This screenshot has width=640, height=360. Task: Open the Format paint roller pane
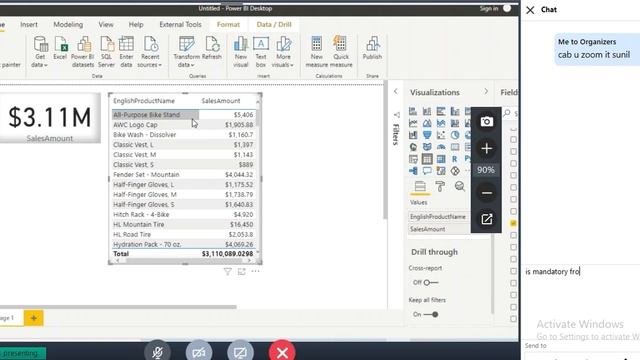440,187
